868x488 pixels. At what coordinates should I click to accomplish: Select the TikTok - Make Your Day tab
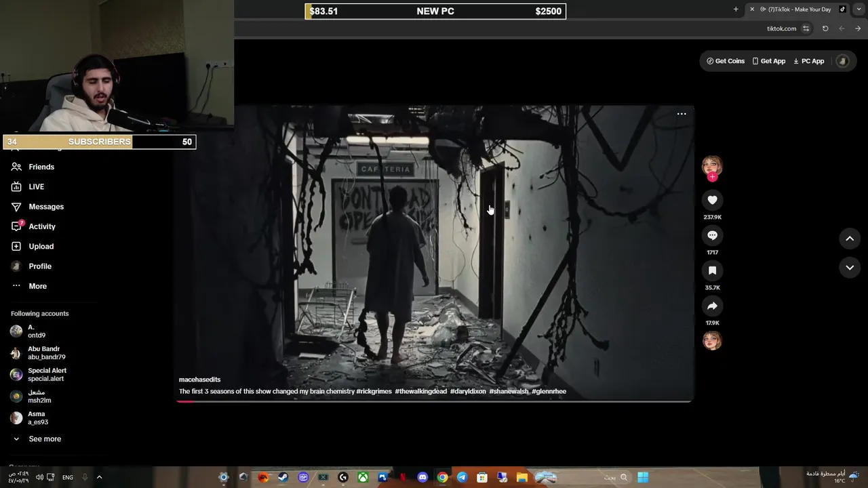798,9
